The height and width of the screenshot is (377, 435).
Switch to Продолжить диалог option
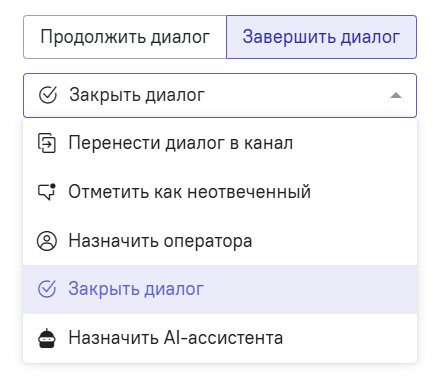[125, 37]
